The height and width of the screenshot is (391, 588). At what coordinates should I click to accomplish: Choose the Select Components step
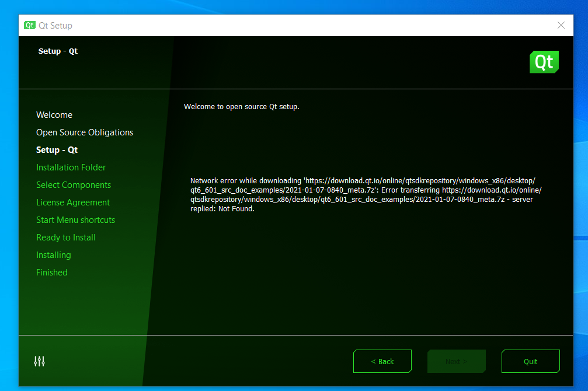point(74,185)
